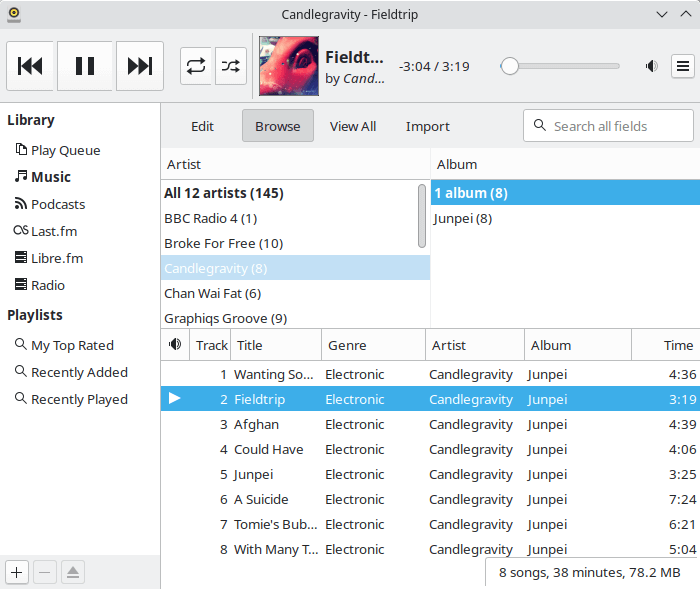Sort by the Time column header
Image resolution: width=700 pixels, height=589 pixels.
pyautogui.click(x=666, y=345)
